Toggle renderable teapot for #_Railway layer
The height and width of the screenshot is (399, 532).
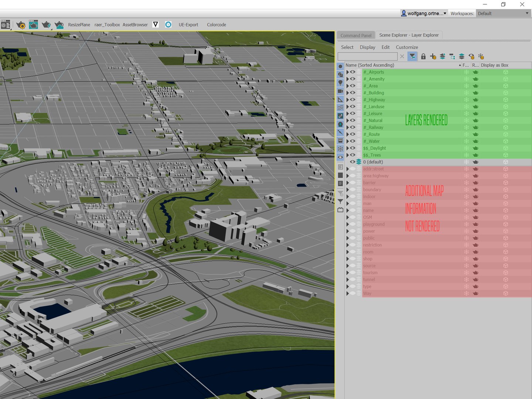pos(475,127)
